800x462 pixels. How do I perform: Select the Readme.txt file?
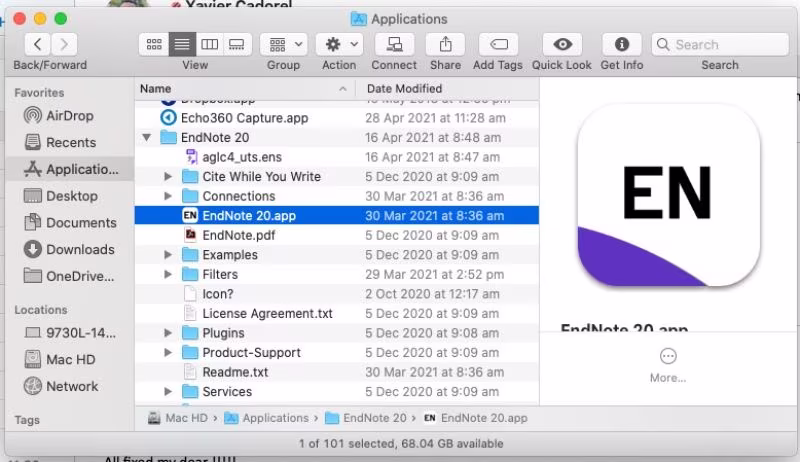[337, 372]
